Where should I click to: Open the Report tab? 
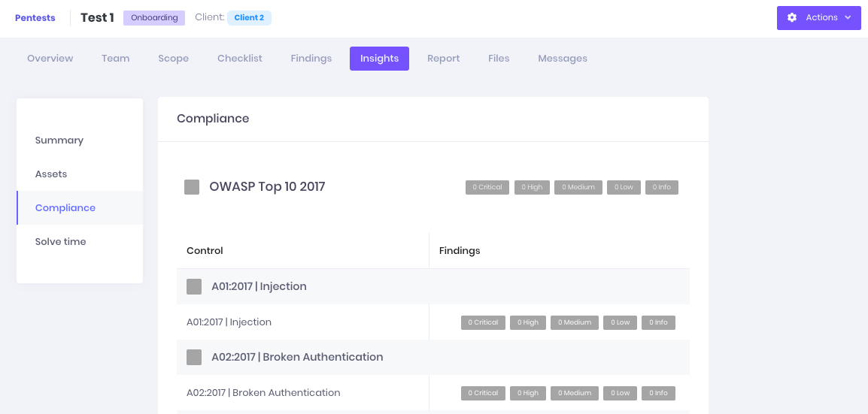click(444, 59)
